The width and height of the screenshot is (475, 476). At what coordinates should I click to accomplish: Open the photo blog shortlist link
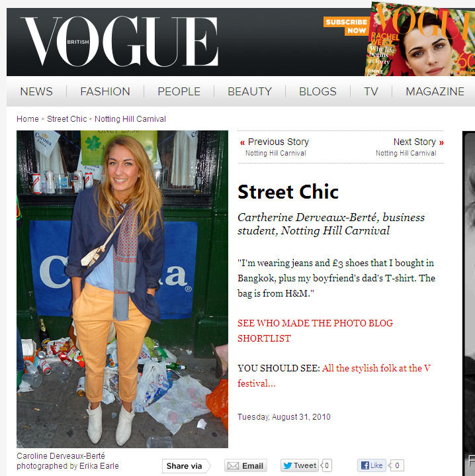click(x=315, y=330)
